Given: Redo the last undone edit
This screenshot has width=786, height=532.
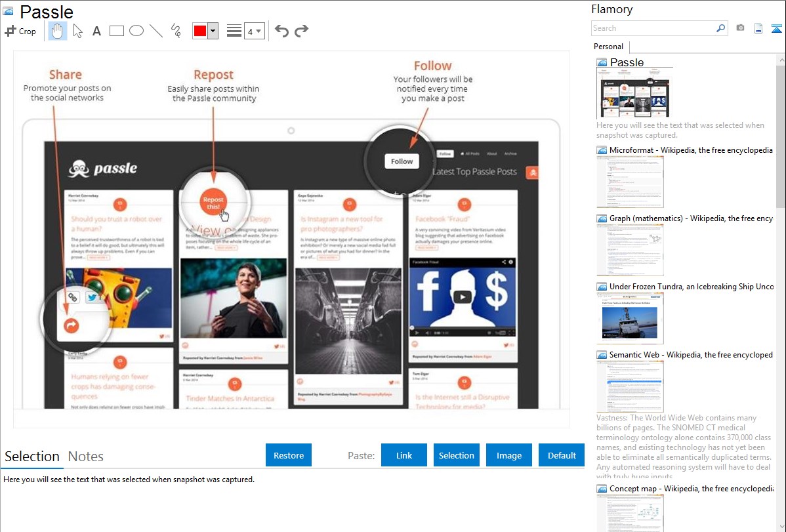Looking at the screenshot, I should click(x=301, y=31).
